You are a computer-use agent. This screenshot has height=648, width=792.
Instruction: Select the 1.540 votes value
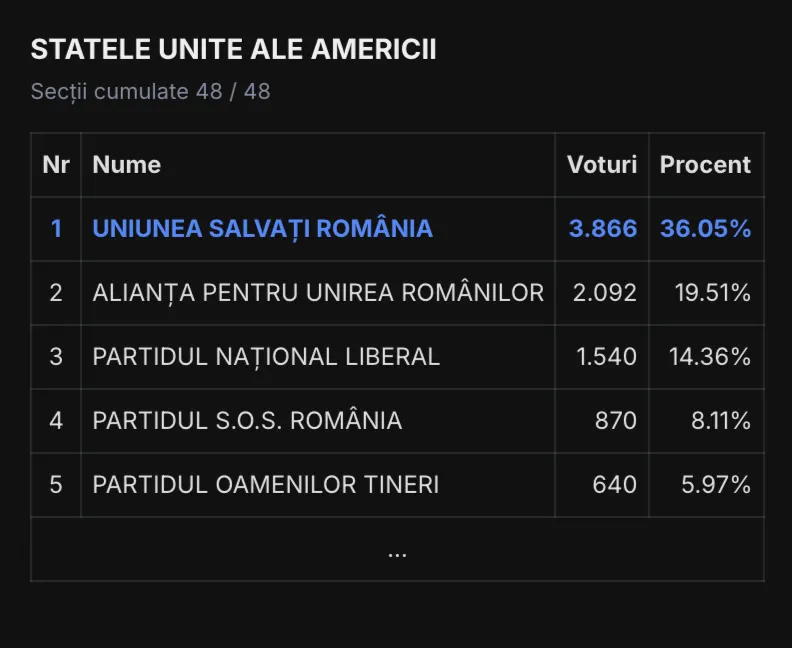click(x=607, y=357)
